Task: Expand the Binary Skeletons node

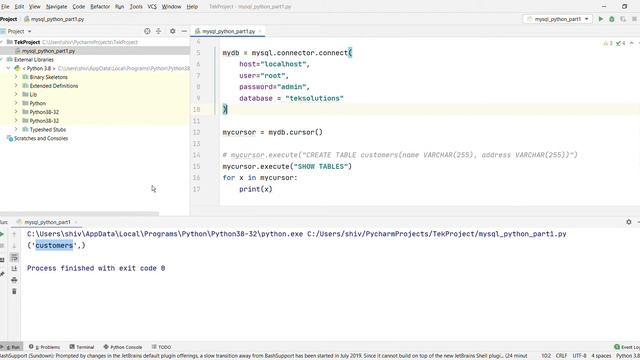Action: coord(16,77)
